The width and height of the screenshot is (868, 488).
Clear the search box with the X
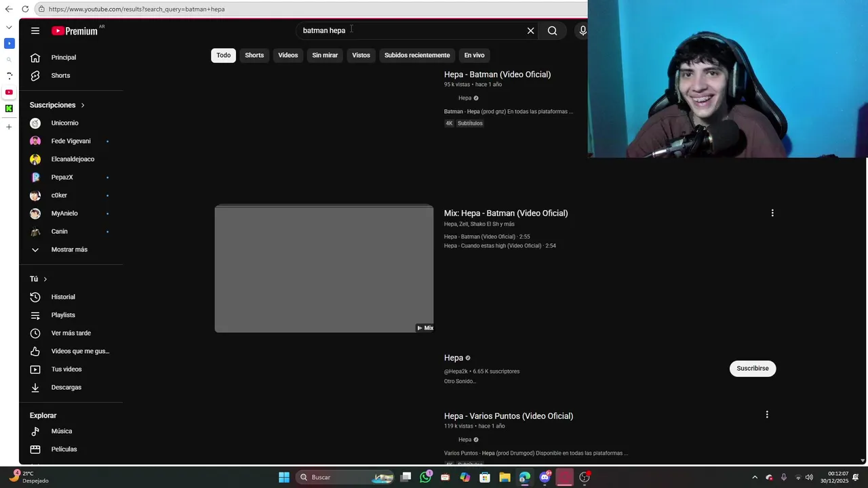[531, 30]
